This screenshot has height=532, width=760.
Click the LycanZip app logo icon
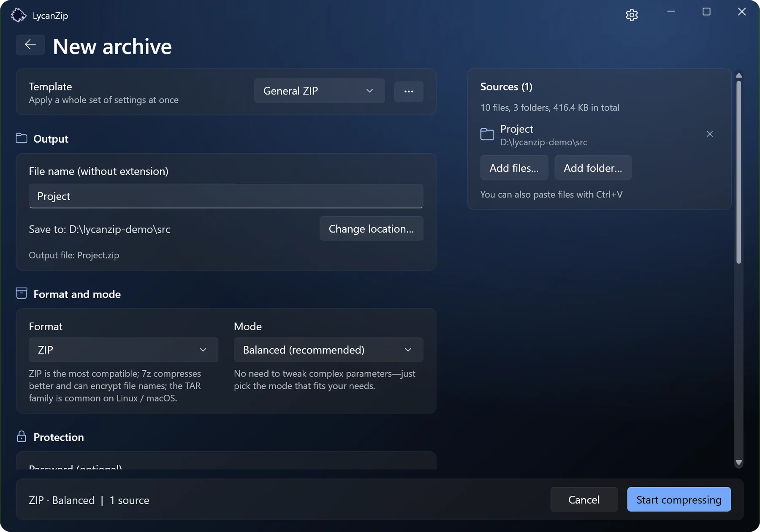pos(19,15)
